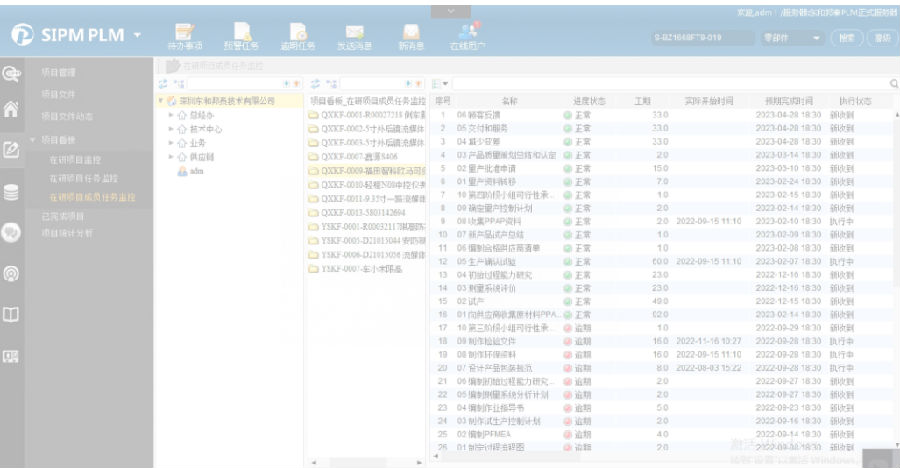The width and height of the screenshot is (900, 468).
Task: Open the SIPM PLM dropdown arrow
Action: 137,36
